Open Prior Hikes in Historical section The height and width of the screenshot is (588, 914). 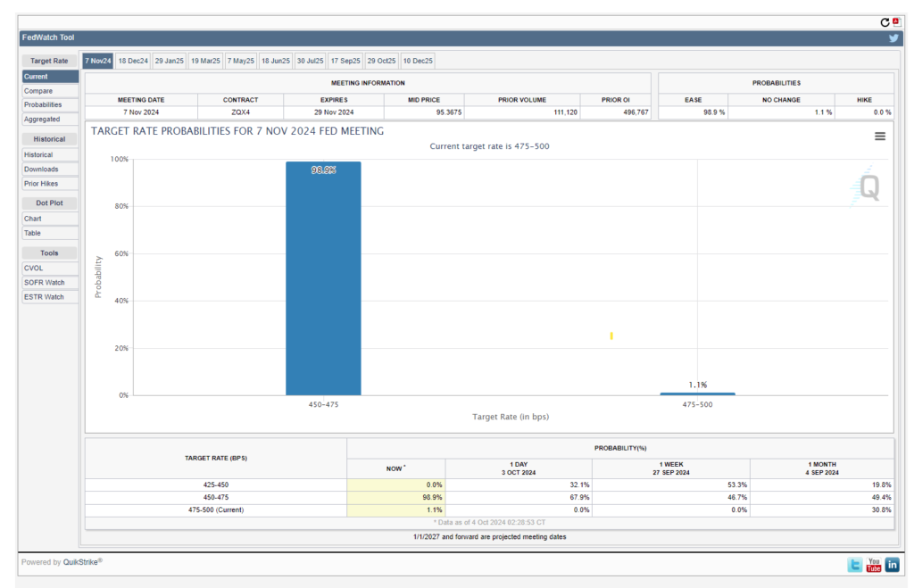[x=50, y=184]
